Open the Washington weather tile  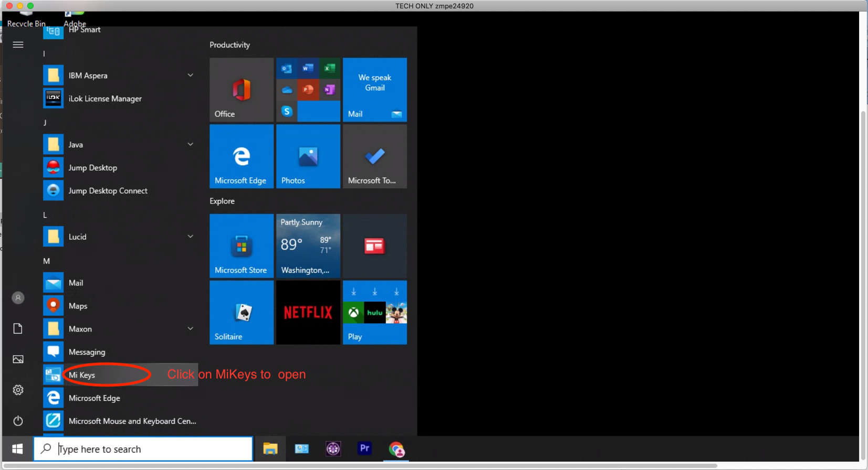(308, 246)
